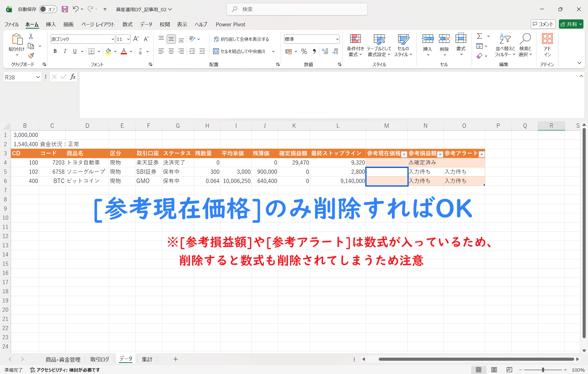Viewport: 588px width, 374px height.
Task: Open the 参考現在価格 column filter dropdown
Action: [404, 154]
